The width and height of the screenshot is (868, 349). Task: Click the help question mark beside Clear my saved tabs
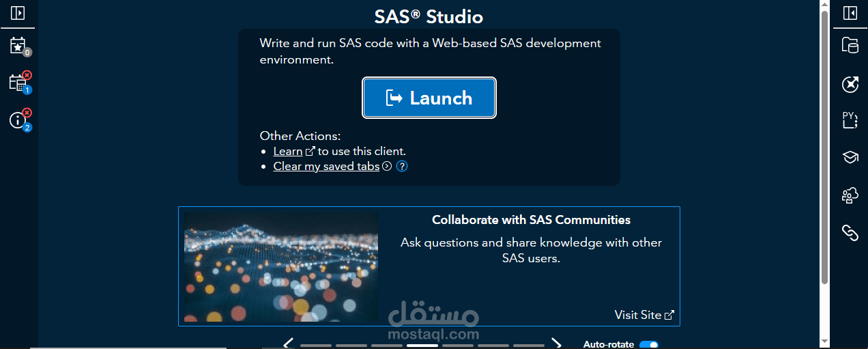coord(402,166)
